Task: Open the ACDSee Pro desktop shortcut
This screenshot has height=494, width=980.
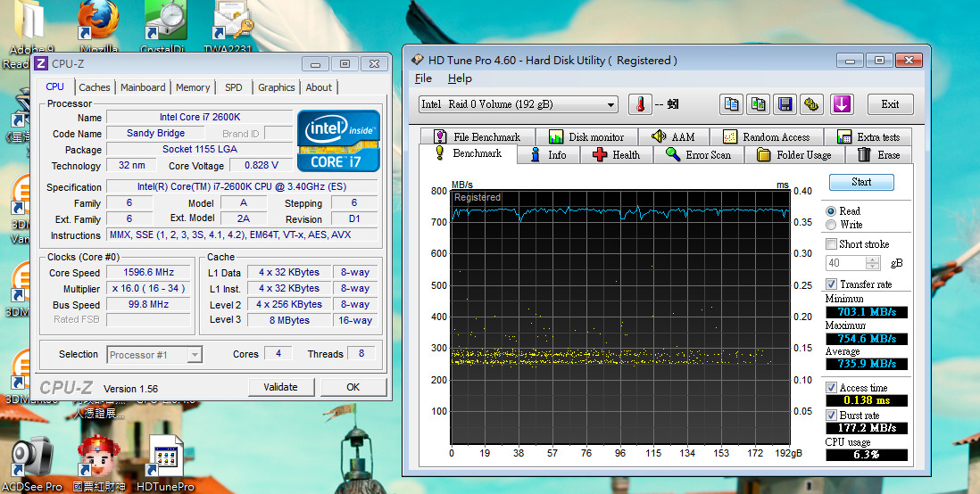Action: [32, 465]
